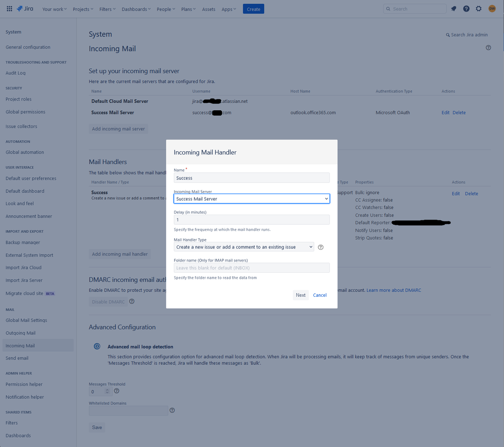
Task: Click the Folder name field
Action: [x=252, y=268]
